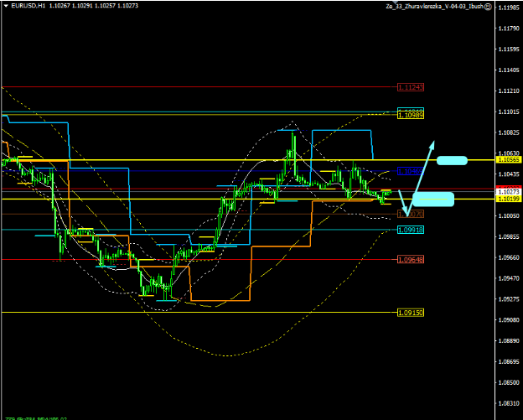Select the red 1.11243 level label
Image resolution: width=523 pixels, height=420 pixels.
tap(410, 87)
